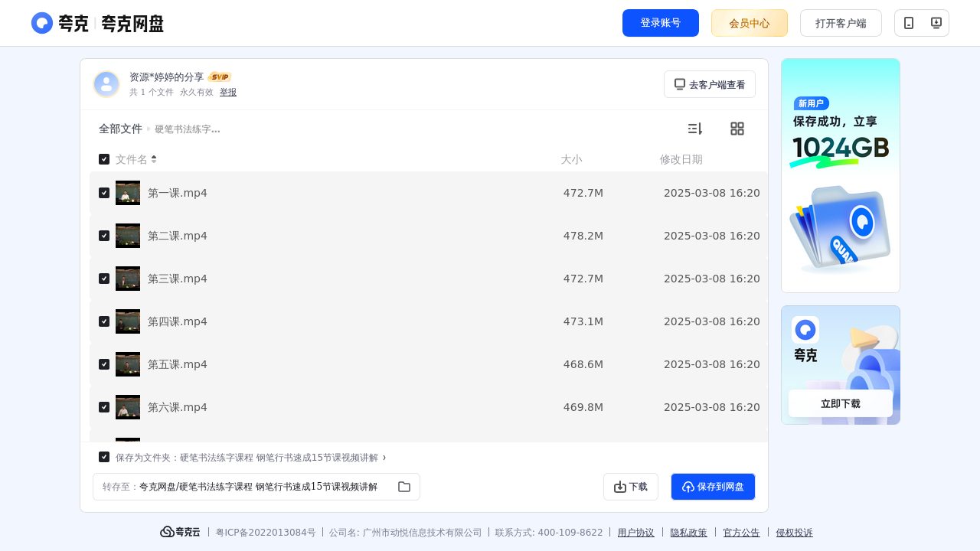Viewport: 980px width, 551px height.
Task: Uncheck the 第三课.mp4 checkbox
Action: click(104, 279)
